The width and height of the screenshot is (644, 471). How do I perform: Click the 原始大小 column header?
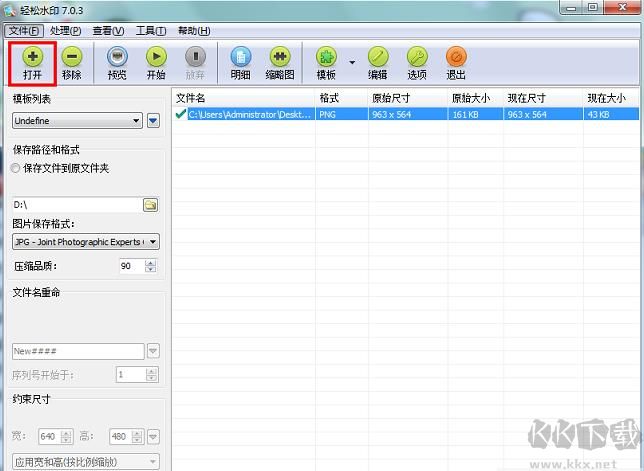(476, 98)
